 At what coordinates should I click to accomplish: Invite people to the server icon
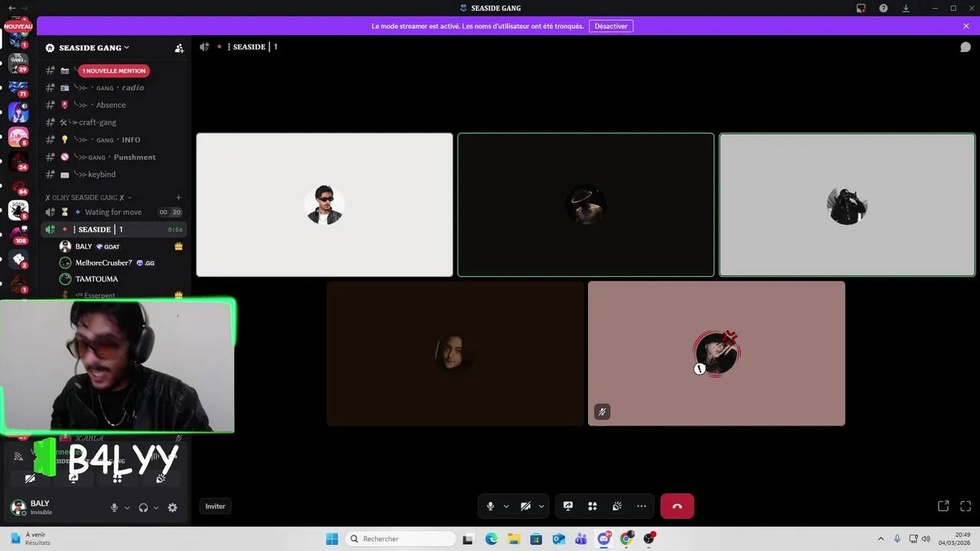pos(179,47)
